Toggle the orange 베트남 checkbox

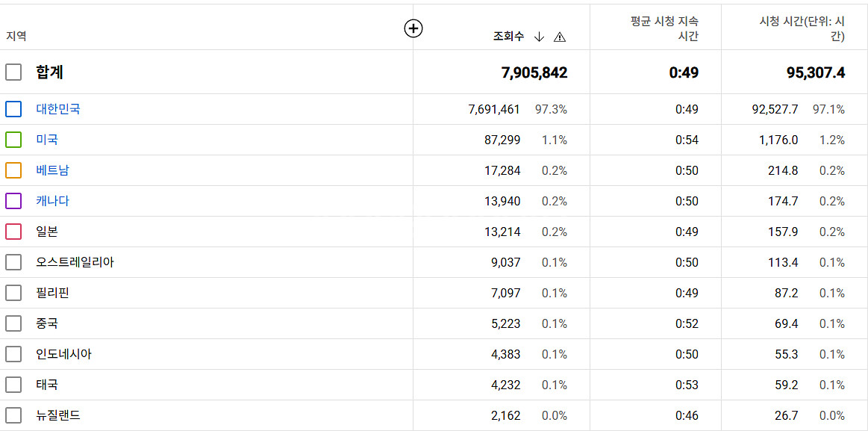click(x=13, y=170)
